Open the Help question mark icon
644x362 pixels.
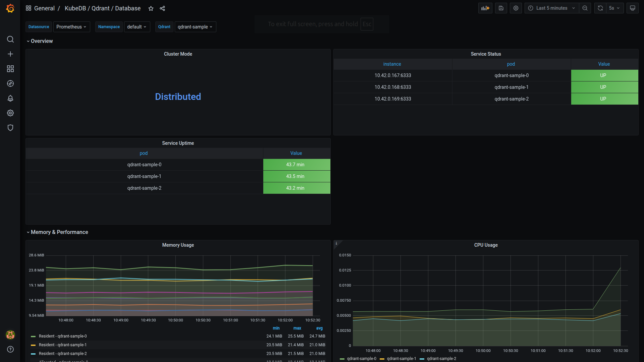(x=10, y=349)
